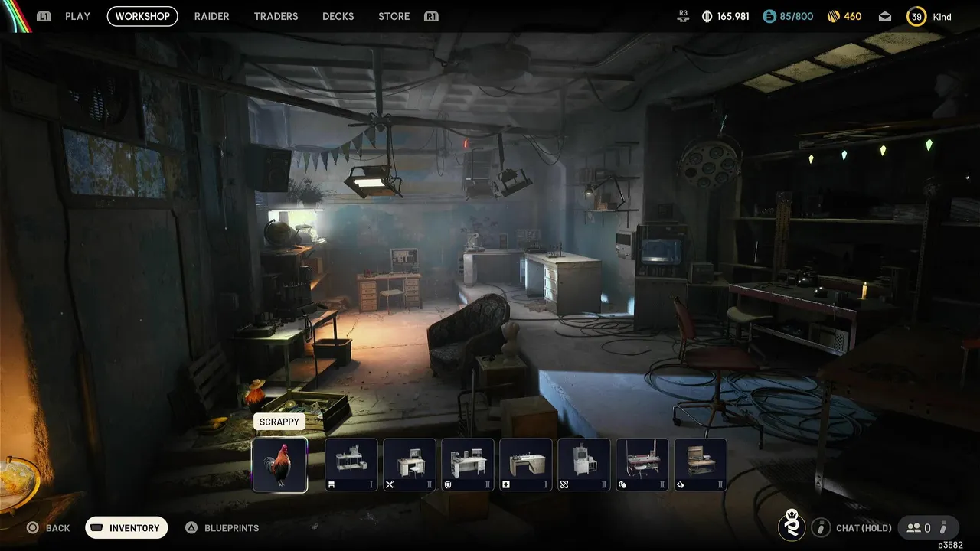The width and height of the screenshot is (980, 551).
Task: Click the microphone icon inside party pill
Action: pyautogui.click(x=944, y=528)
